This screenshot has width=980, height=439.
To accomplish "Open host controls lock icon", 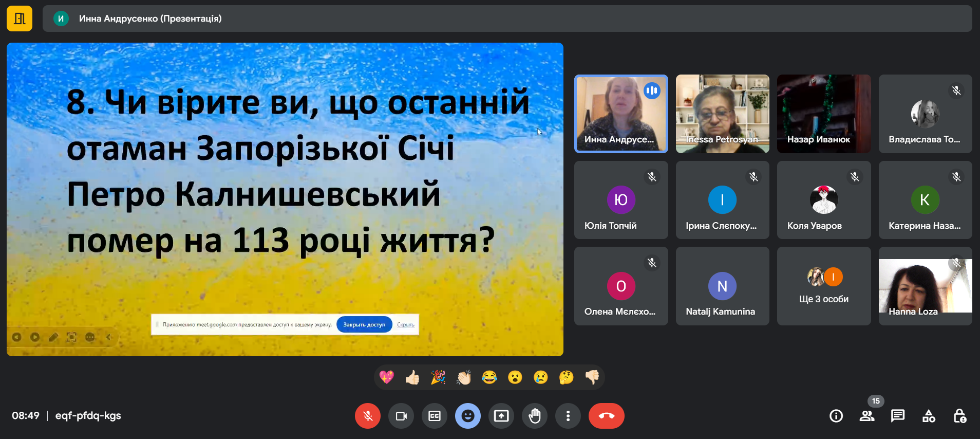I will (x=959, y=416).
